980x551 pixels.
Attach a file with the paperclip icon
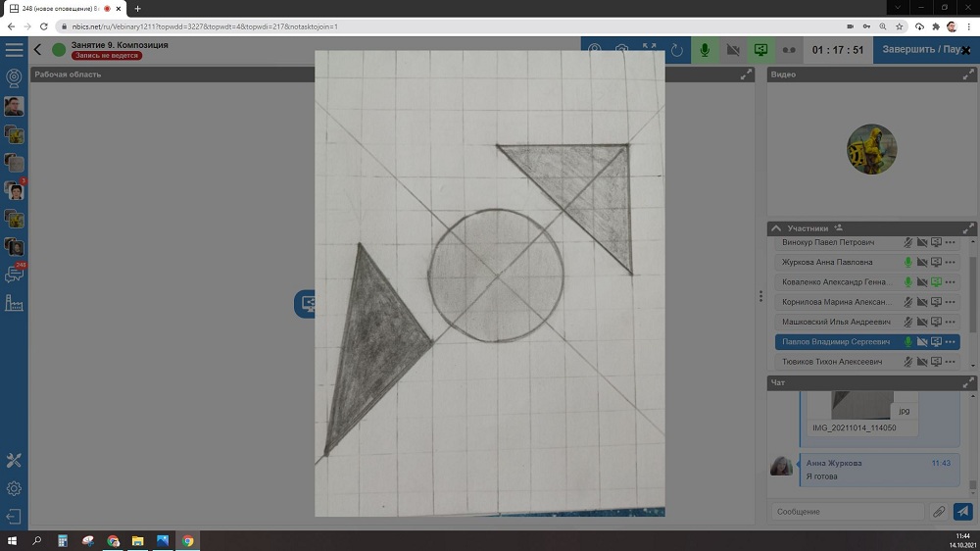coord(939,512)
